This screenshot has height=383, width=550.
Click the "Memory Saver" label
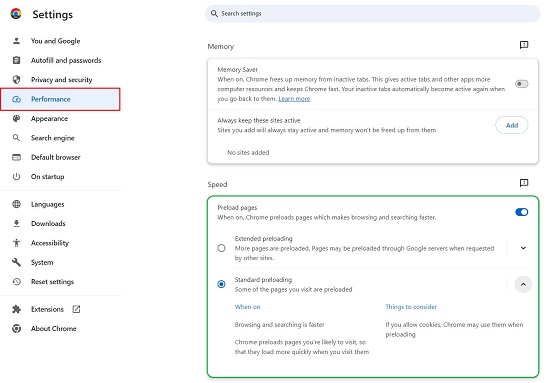pyautogui.click(x=237, y=69)
